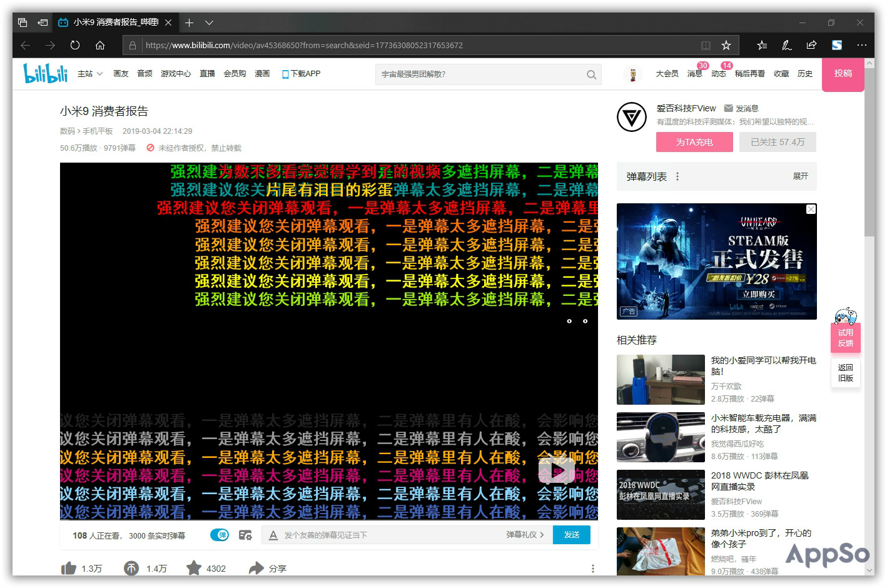The image size is (887, 588).
Task: Open the 弹幕礼仪 chevron link
Action: 525,535
